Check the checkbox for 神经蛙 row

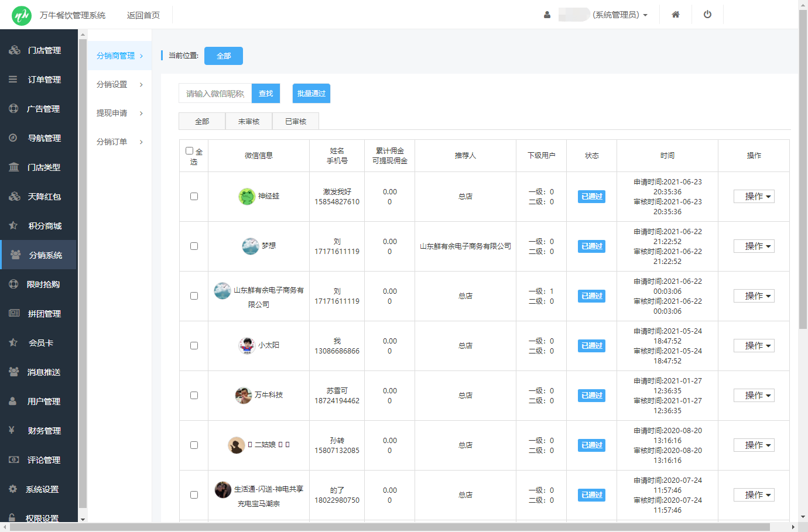tap(194, 197)
